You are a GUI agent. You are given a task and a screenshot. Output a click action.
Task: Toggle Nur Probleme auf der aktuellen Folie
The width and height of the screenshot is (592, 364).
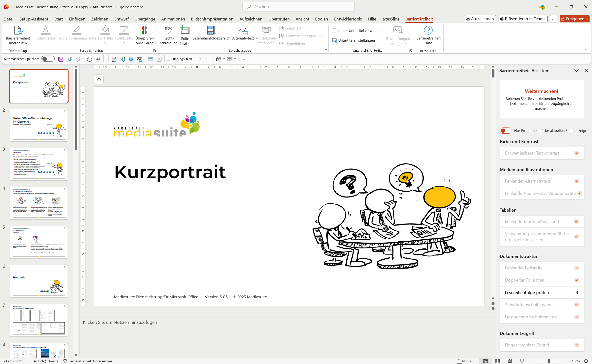click(x=506, y=131)
